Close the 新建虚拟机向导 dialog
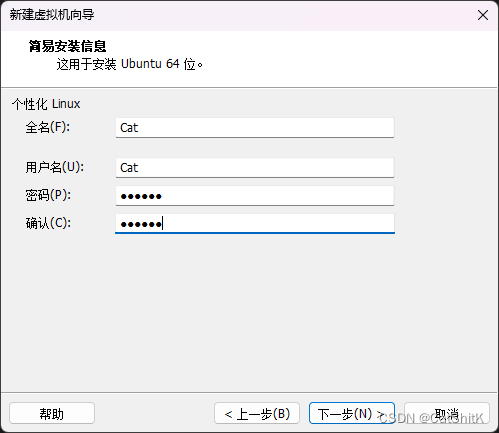The height and width of the screenshot is (433, 499). click(483, 15)
